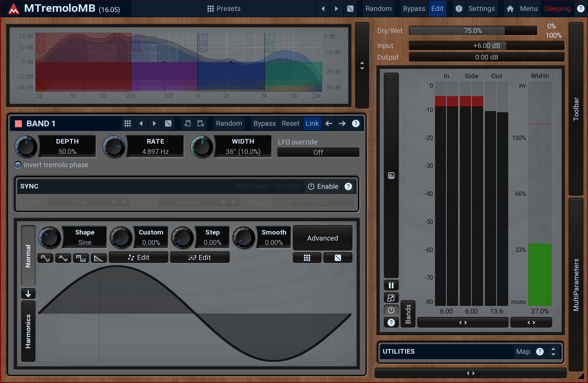The height and width of the screenshot is (383, 588).
Task: Select square wave shape icon
Action: pos(81,258)
